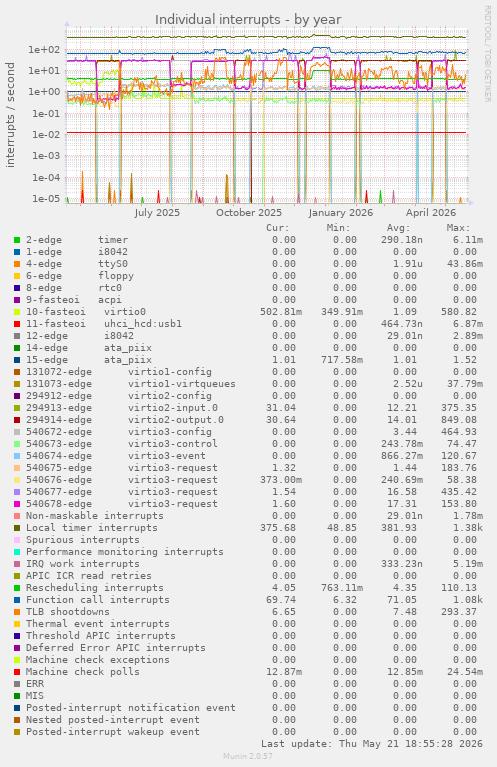Click the July 2025 x-axis label
Viewport: 497px width, 767px height.
(x=157, y=213)
